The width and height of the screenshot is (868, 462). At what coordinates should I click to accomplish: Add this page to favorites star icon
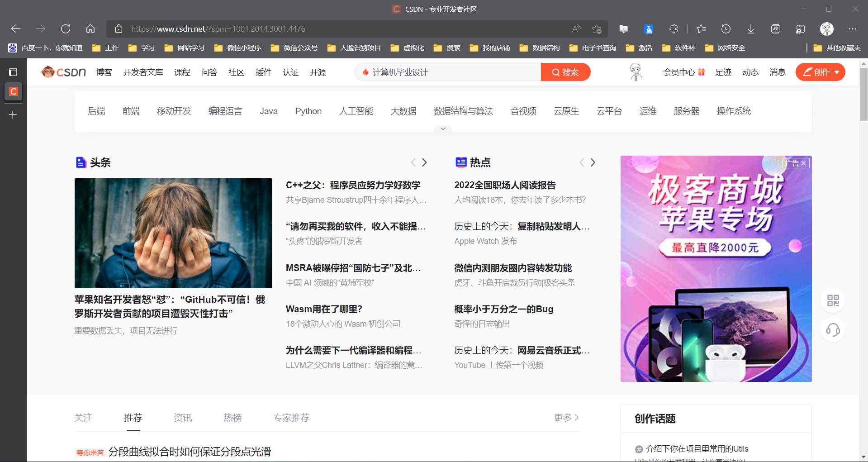[x=597, y=29]
